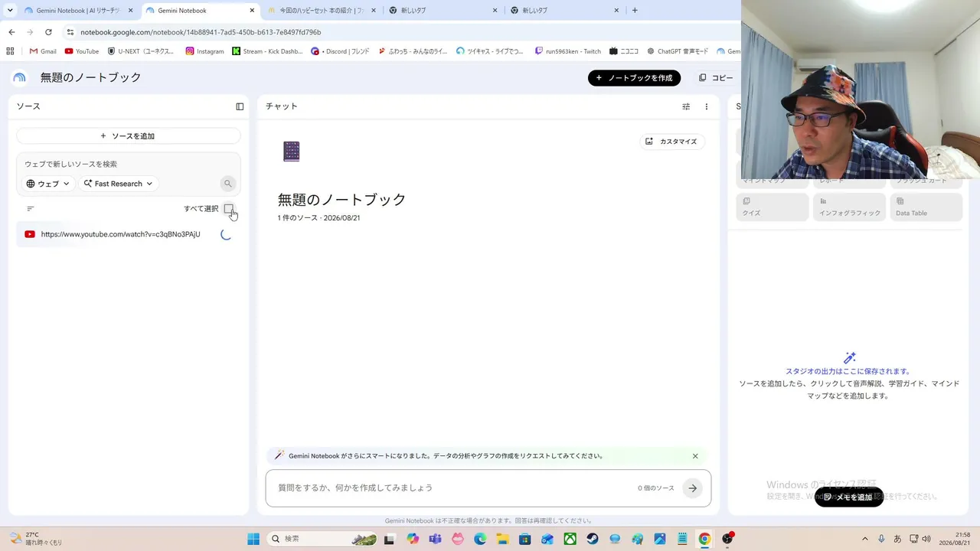
Task: Click the purple notebook emoji icon
Action: click(x=292, y=152)
